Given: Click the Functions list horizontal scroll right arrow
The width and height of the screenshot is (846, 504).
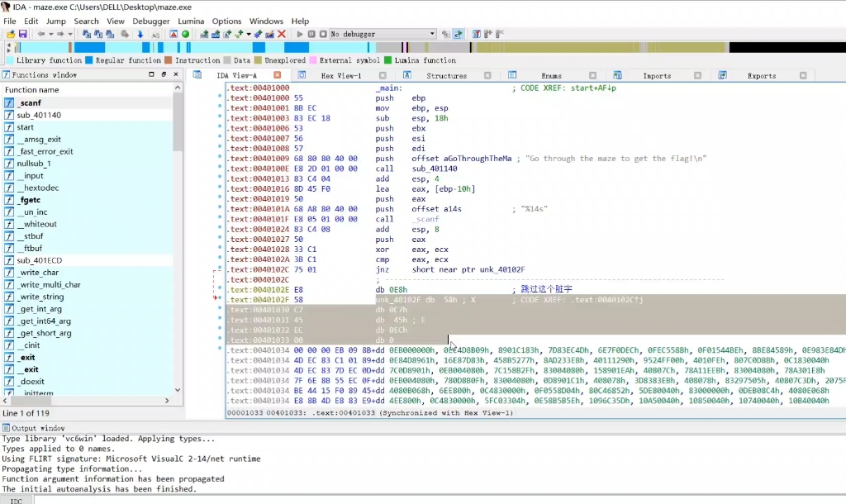Looking at the screenshot, I should pyautogui.click(x=167, y=401).
